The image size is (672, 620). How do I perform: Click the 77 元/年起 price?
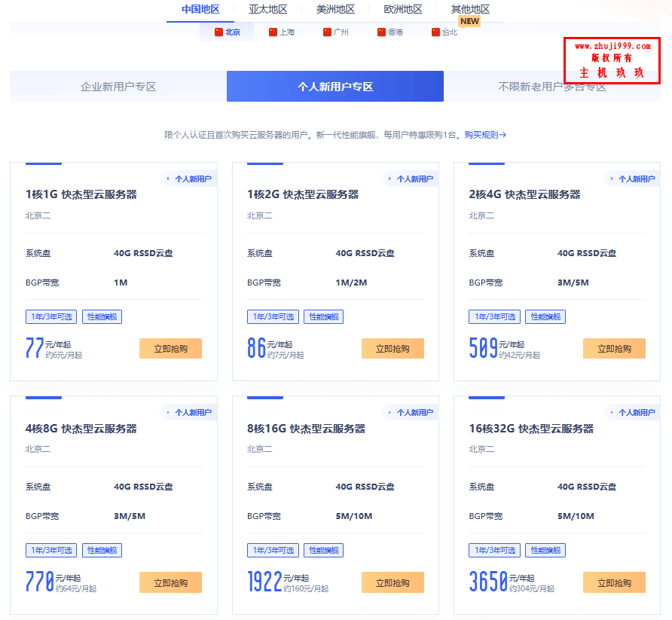click(x=48, y=347)
